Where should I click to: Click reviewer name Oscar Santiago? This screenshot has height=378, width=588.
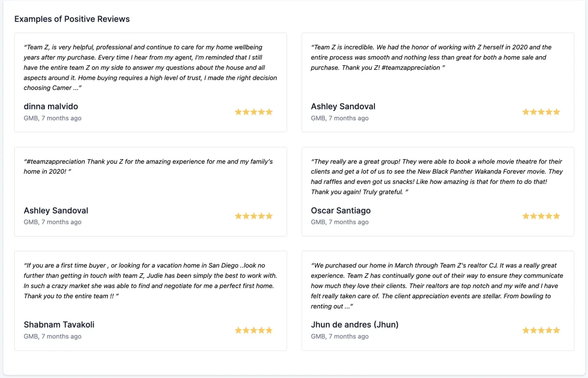[x=341, y=211]
